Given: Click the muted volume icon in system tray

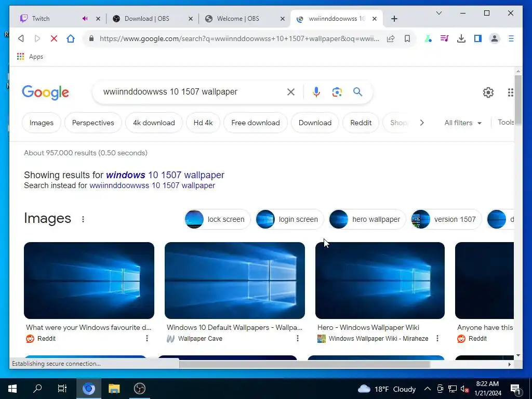Looking at the screenshot, I should 464,389.
